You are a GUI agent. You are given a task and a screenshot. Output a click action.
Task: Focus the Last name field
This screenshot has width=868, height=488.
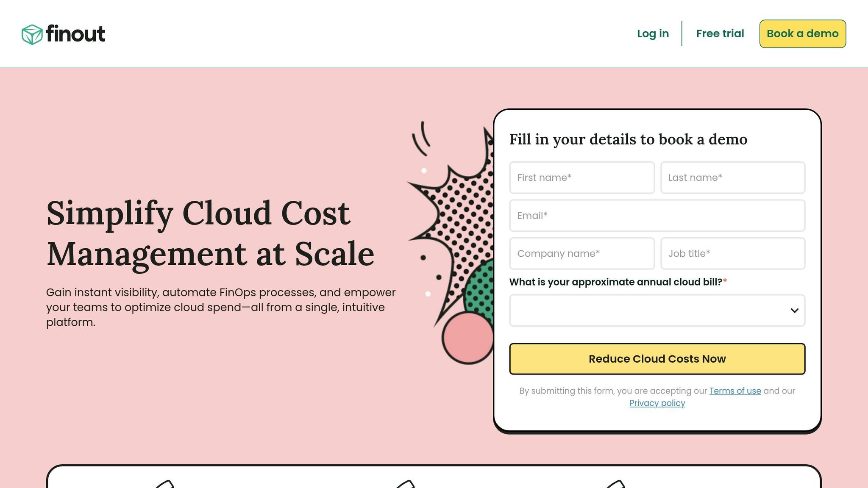click(733, 177)
